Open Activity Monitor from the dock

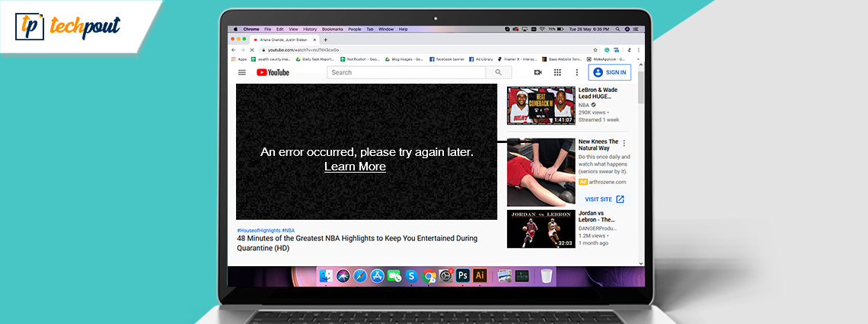click(x=522, y=275)
